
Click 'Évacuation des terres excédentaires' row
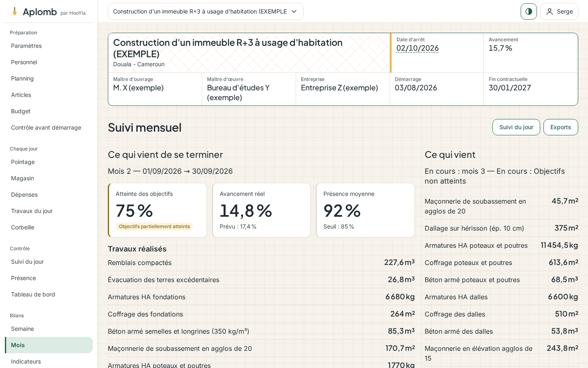[x=261, y=280]
